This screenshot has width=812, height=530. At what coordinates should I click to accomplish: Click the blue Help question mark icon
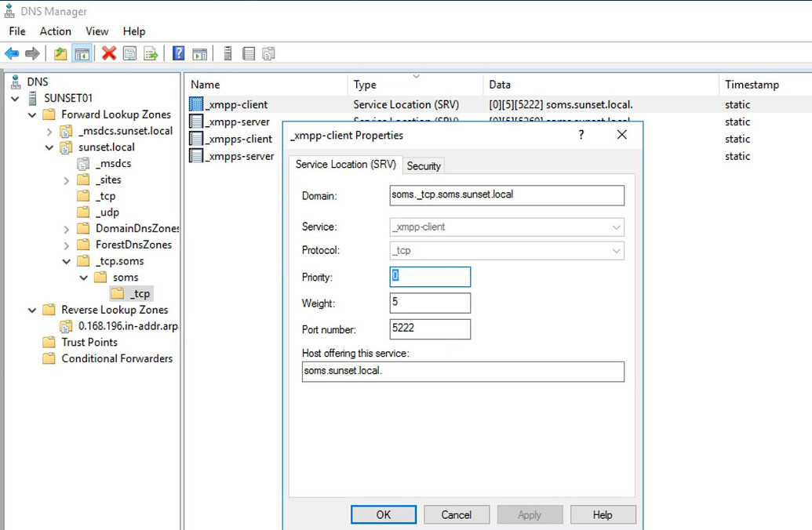point(178,54)
